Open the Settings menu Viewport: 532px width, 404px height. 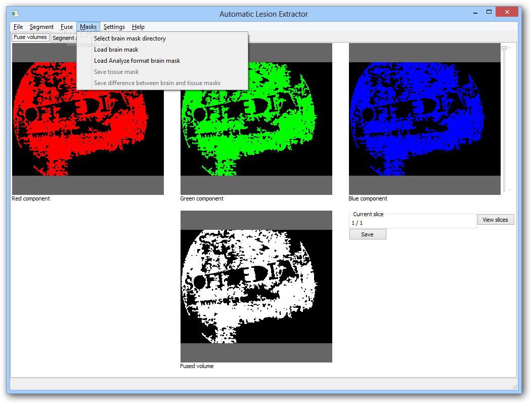114,27
